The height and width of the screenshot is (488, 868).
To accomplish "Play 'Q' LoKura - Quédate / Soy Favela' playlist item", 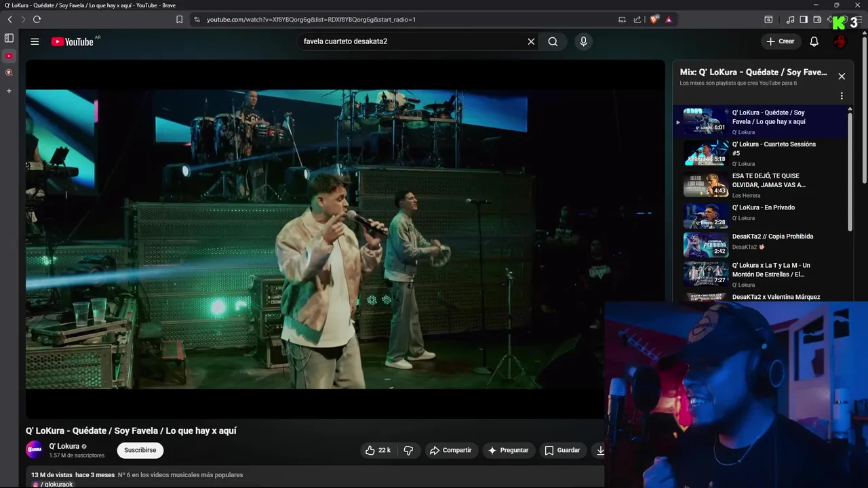I will click(x=759, y=122).
